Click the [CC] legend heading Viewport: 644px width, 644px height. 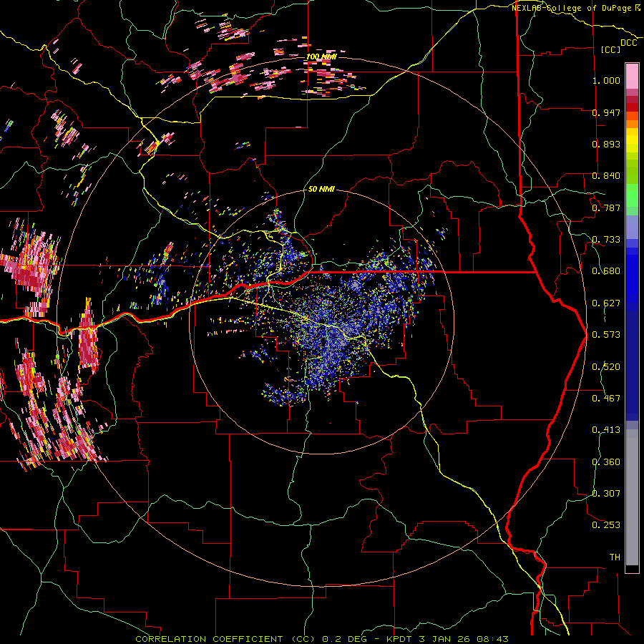610,49
